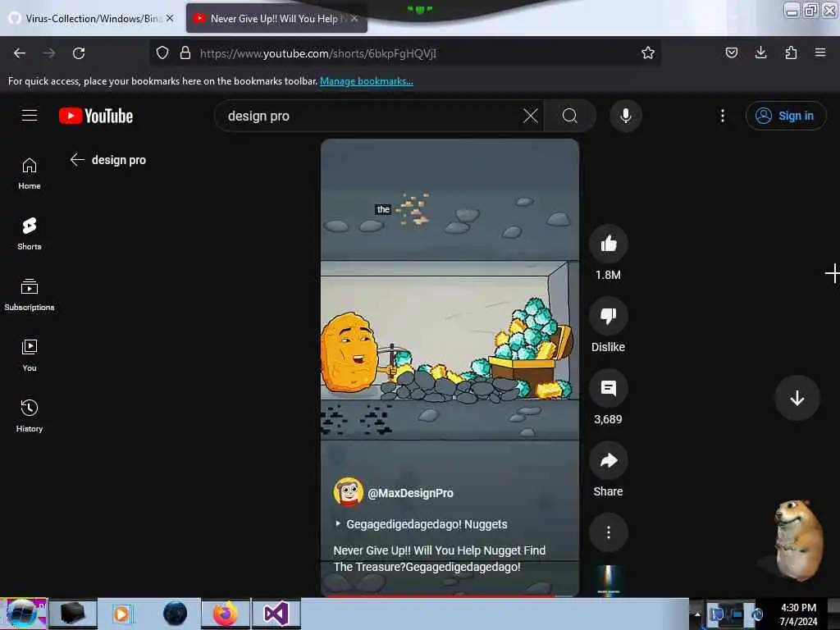This screenshot has height=630, width=840.
Task: Run search with the magnifier button
Action: point(570,116)
